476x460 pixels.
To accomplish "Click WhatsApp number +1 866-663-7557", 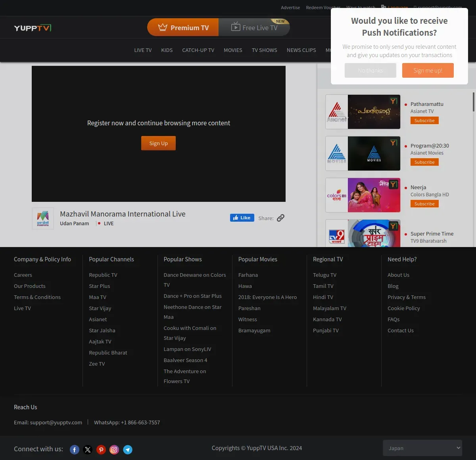I will pos(140,422).
